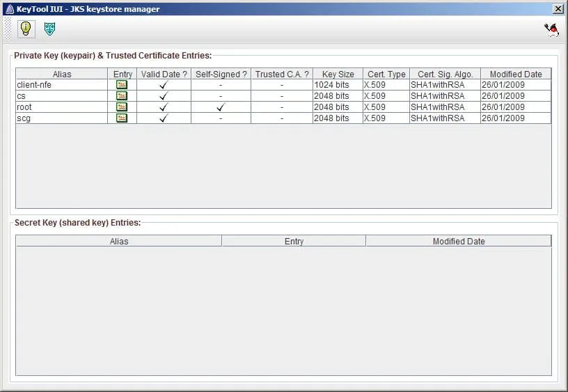Click 26/01/2009 date for client-nfe

[516, 85]
